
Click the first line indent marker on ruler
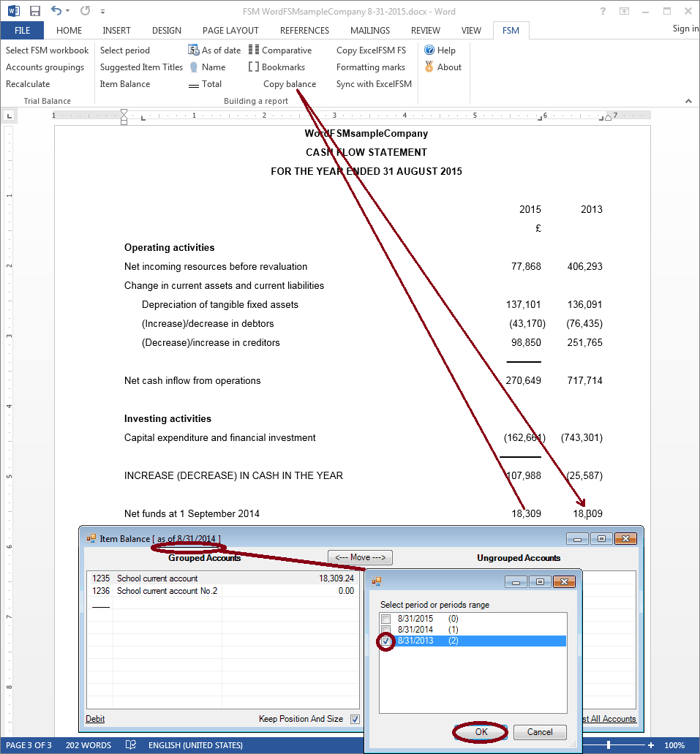[x=124, y=113]
